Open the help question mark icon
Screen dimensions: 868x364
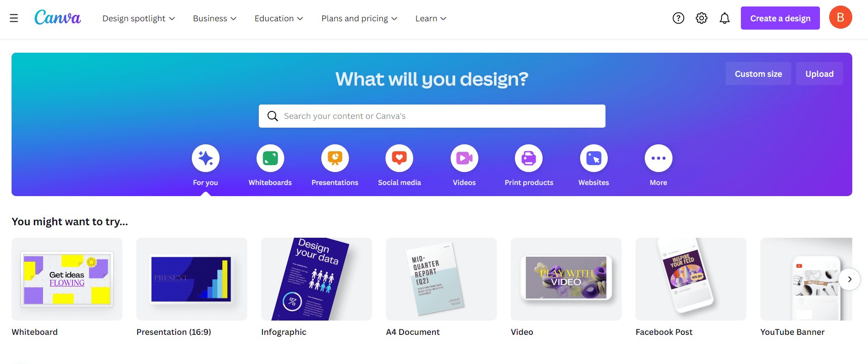tap(679, 18)
